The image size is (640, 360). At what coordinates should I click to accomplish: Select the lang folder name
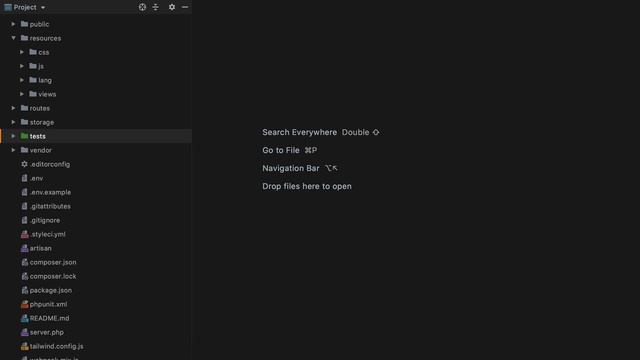(x=45, y=80)
